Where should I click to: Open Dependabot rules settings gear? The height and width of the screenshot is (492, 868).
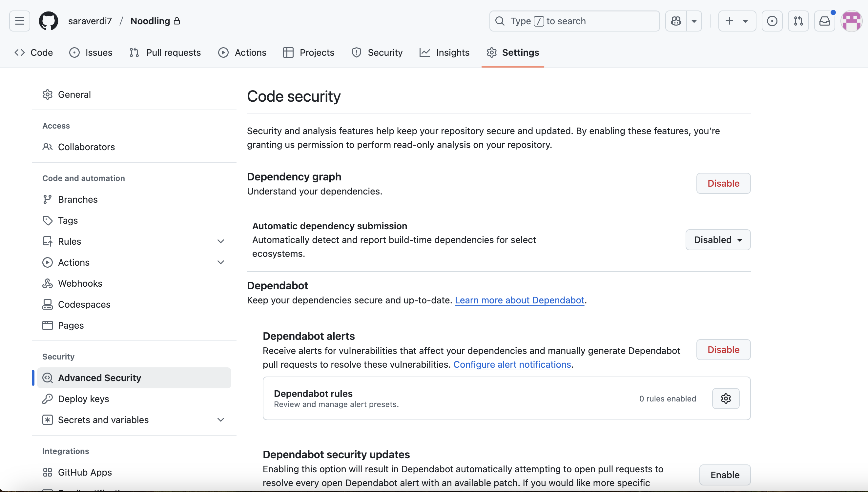pos(726,398)
